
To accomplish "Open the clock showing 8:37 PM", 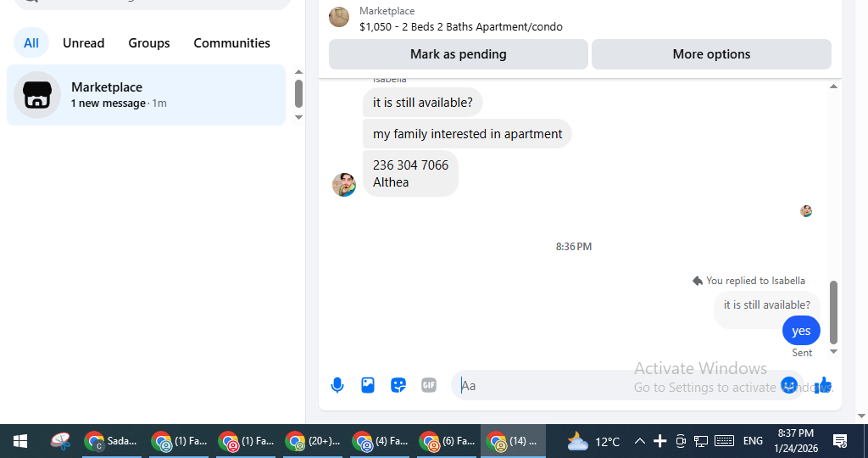I will click(796, 441).
